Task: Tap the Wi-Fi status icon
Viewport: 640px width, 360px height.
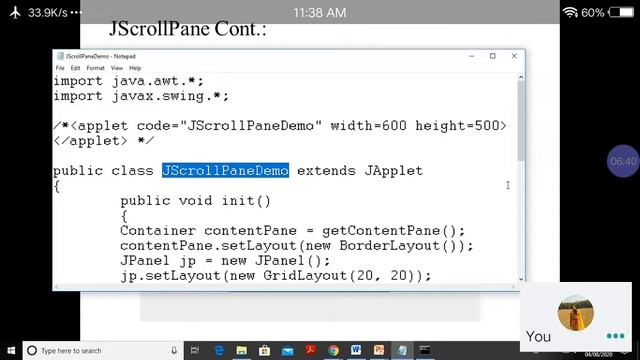Action: point(570,12)
